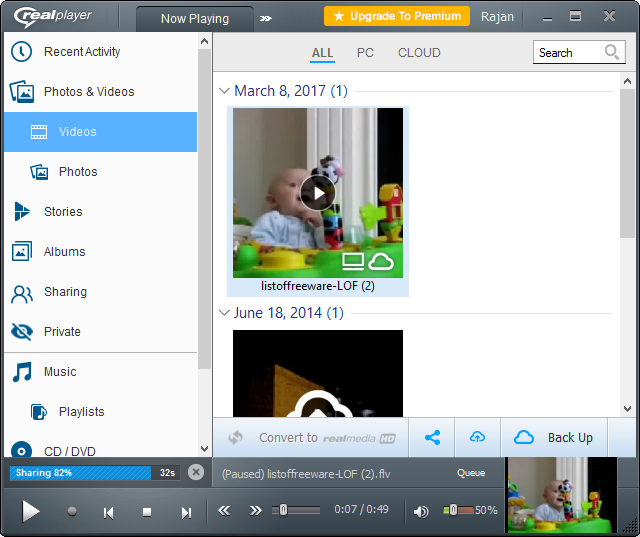
Task: Click the search magnifier icon
Action: point(612,52)
